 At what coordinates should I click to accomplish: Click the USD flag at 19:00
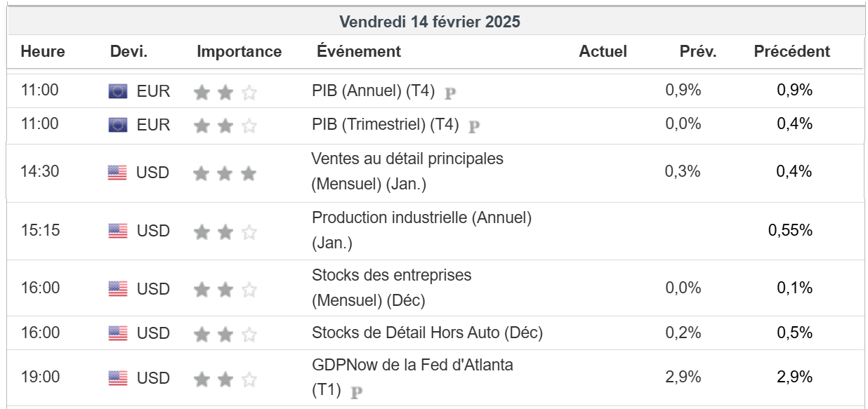[x=118, y=378]
